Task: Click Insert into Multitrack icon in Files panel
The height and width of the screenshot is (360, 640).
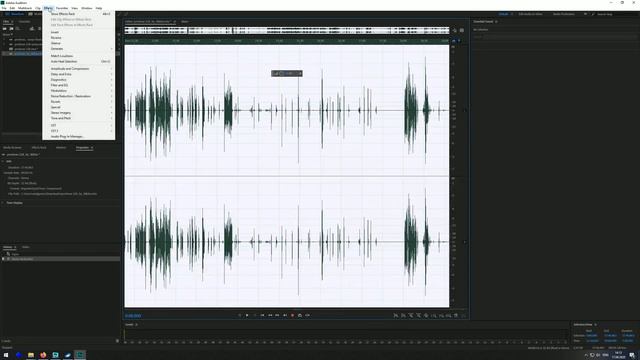Action: pos(32,29)
